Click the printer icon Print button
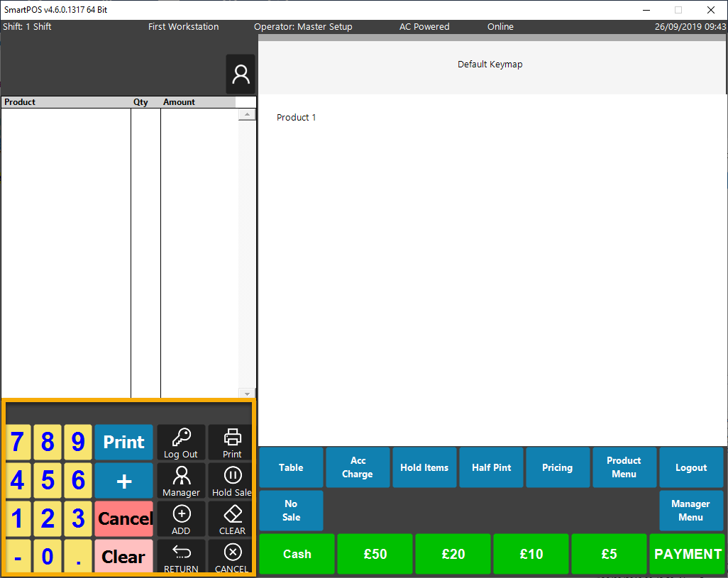Viewport: 728px width, 578px height. [x=232, y=443]
